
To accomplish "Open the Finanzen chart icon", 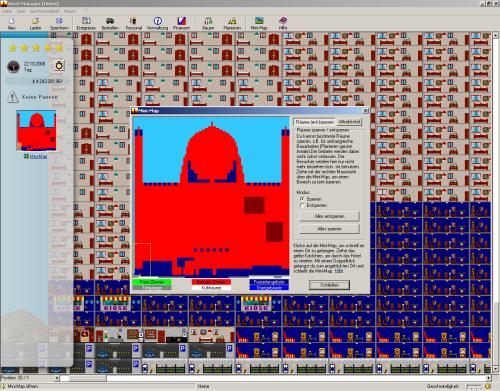I will pos(181,23).
